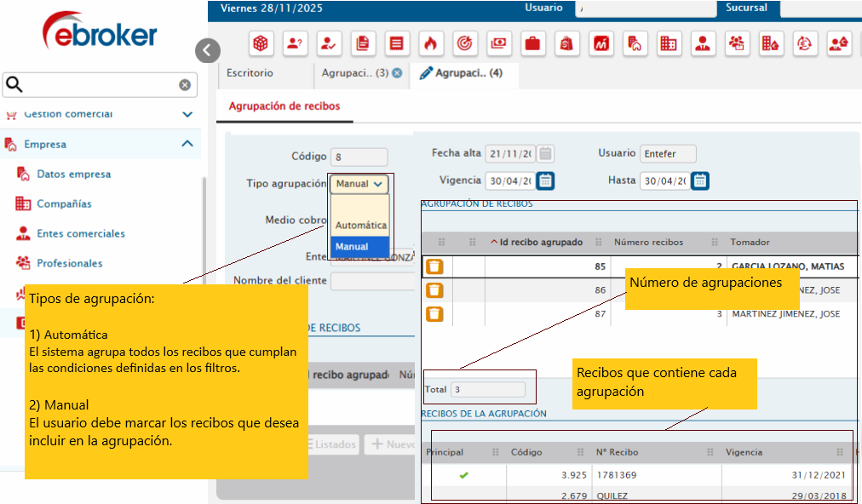Screen dimensions: 862x504
Task: Switch to the Escritorio tab
Action: coord(250,73)
